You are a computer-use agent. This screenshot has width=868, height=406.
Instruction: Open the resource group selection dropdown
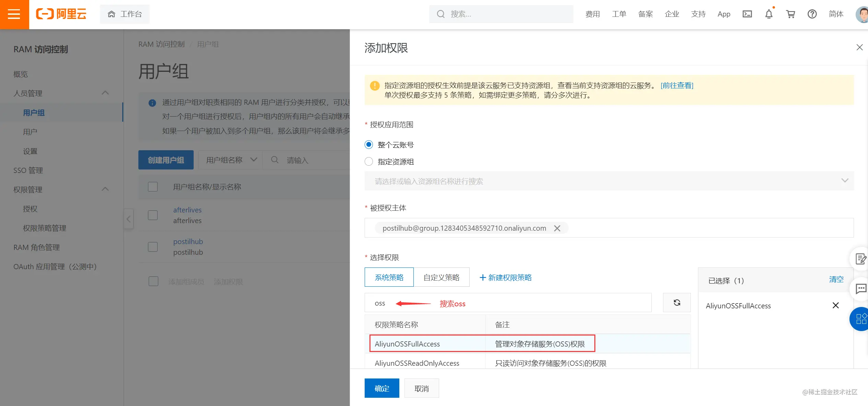click(609, 181)
